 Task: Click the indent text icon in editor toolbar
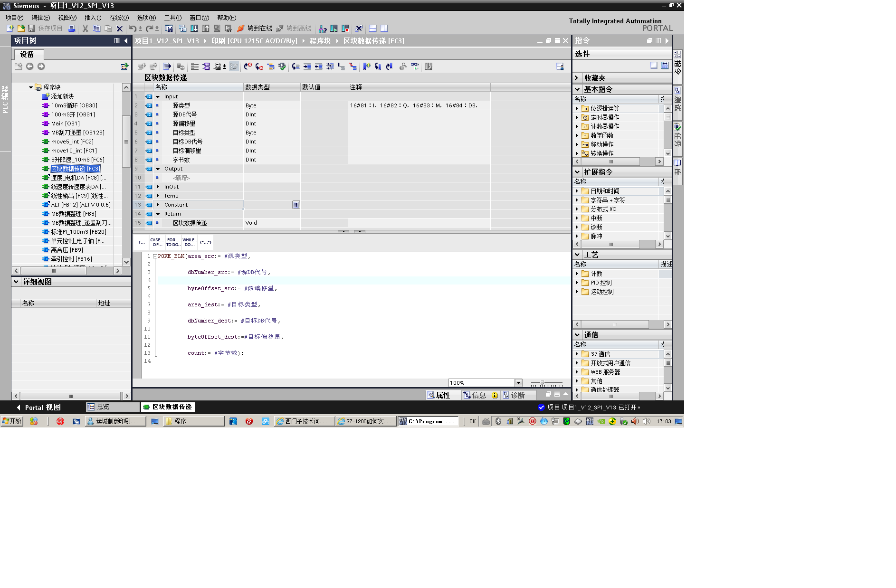coord(307,66)
